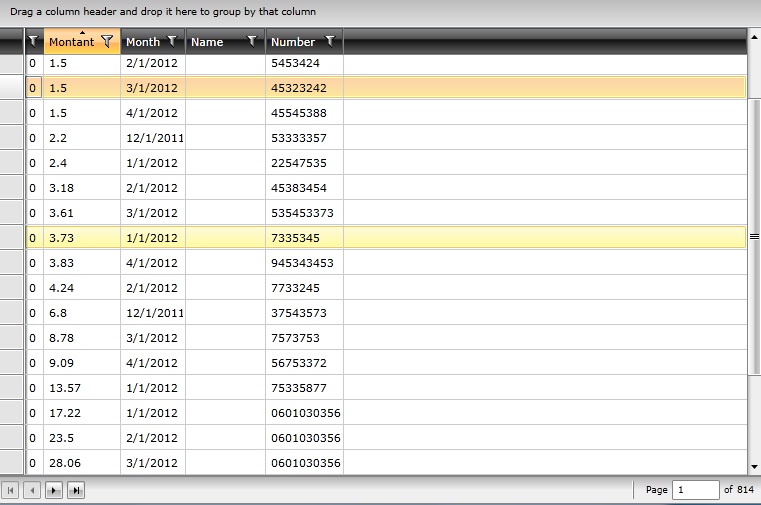Screen dimensions: 761x505
Task: Click the Month cell in the 2.4 row
Action: pos(153,163)
